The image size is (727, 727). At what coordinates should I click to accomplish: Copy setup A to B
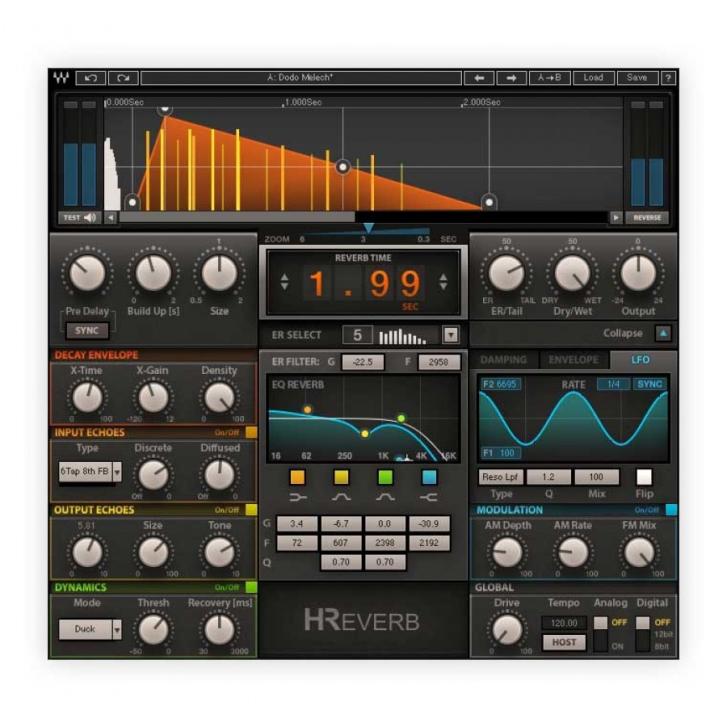tap(549, 78)
